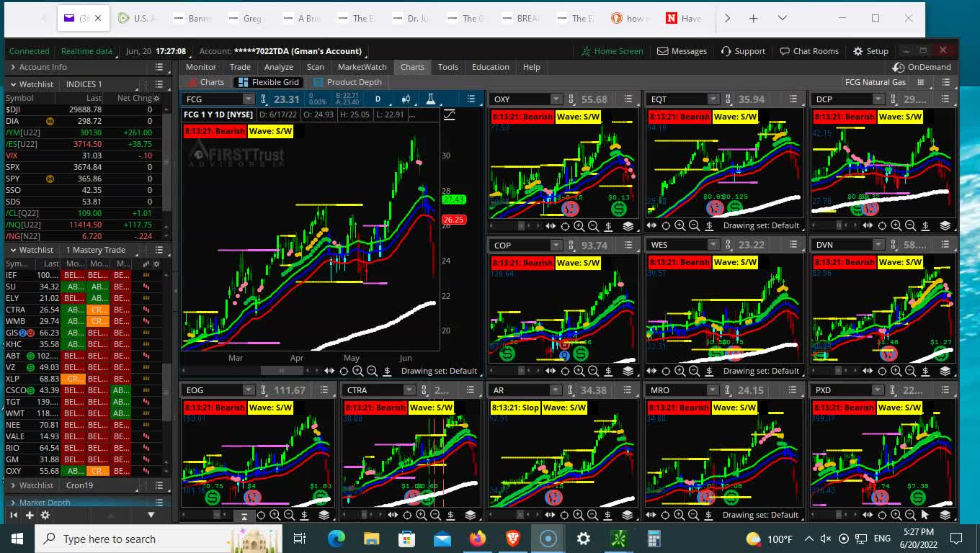This screenshot has width=980, height=553.
Task: Click FCG chart horizontal scrollbar thumb
Action: tap(282, 371)
